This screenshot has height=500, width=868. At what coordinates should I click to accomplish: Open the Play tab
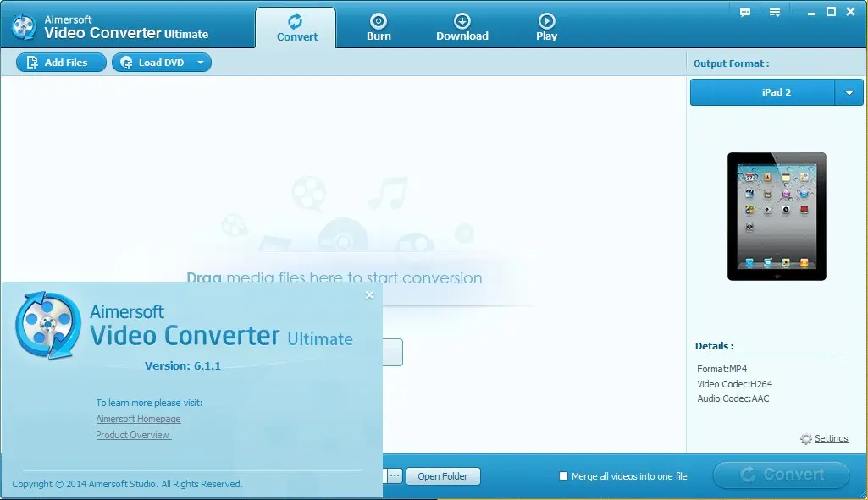point(546,28)
